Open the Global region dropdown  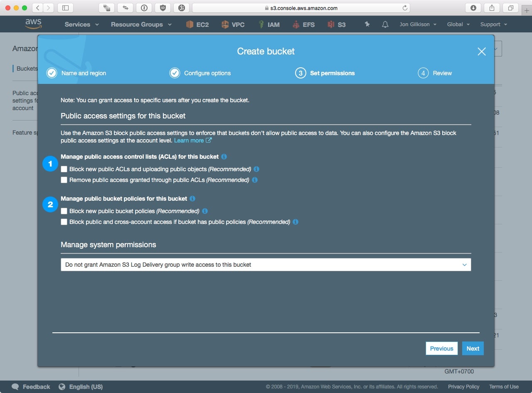click(458, 25)
